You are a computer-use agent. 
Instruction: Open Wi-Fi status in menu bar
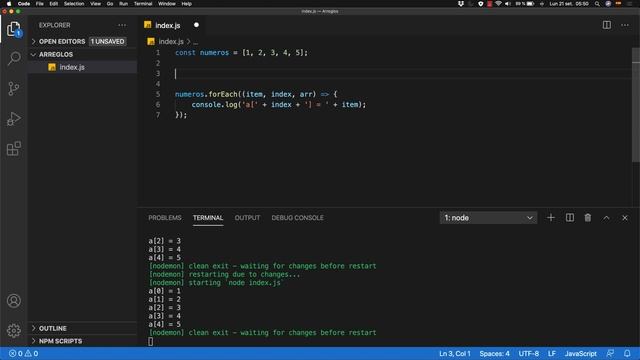pyautogui.click(x=498, y=4)
